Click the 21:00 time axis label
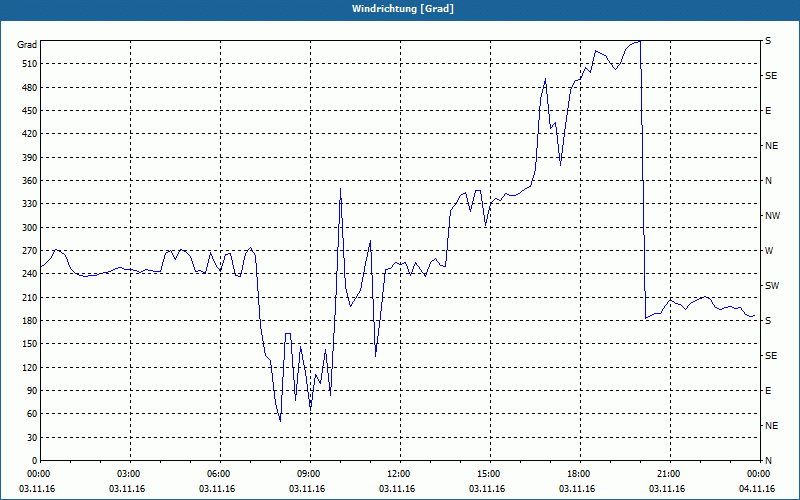The image size is (800, 500). click(668, 474)
